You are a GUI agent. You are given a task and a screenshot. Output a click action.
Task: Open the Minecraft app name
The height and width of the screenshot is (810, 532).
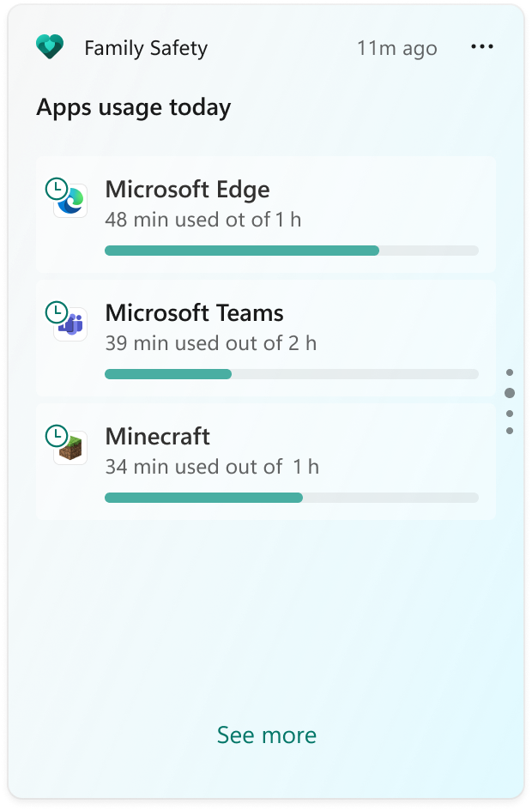tap(158, 437)
